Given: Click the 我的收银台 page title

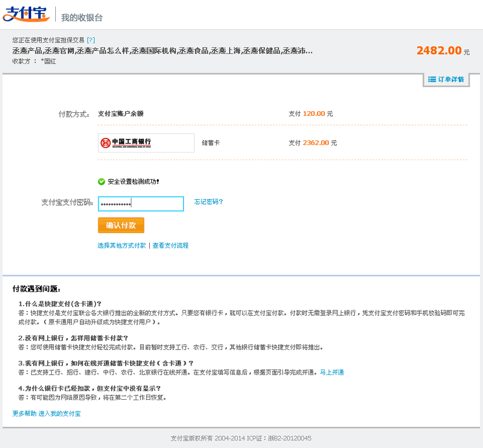Looking at the screenshot, I should 82,18.
